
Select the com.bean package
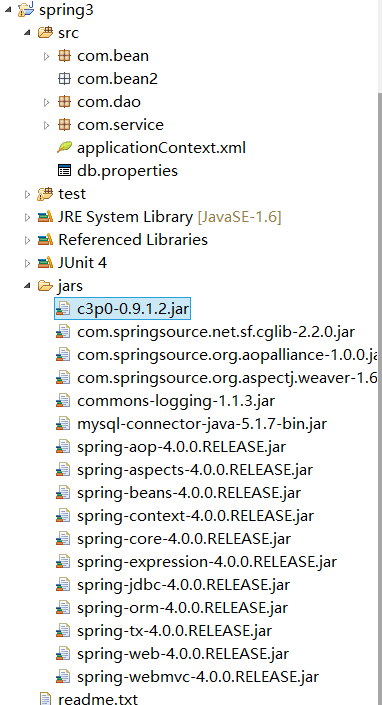click(113, 56)
